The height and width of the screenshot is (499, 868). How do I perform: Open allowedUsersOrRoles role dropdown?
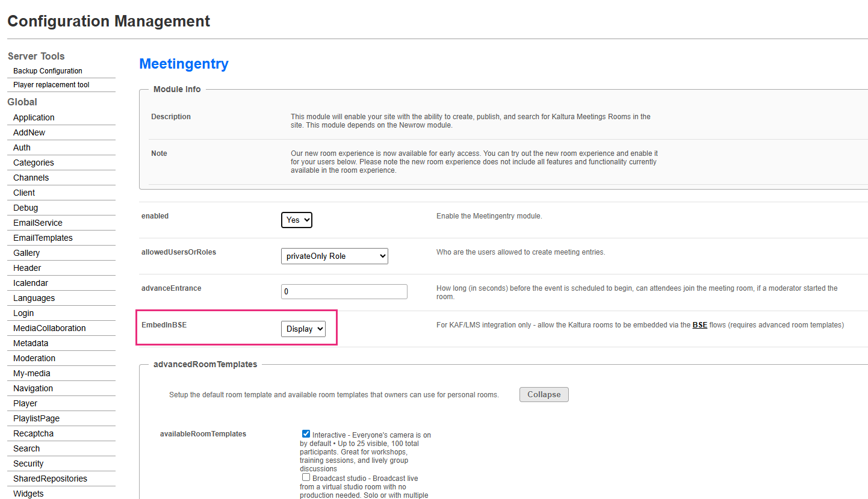[335, 256]
